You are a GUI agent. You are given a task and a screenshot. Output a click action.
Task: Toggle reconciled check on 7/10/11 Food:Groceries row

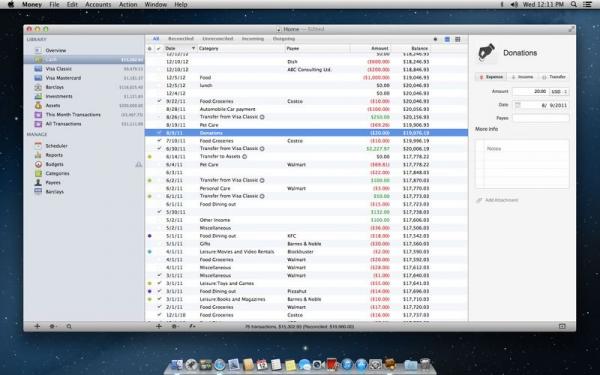[x=159, y=141]
